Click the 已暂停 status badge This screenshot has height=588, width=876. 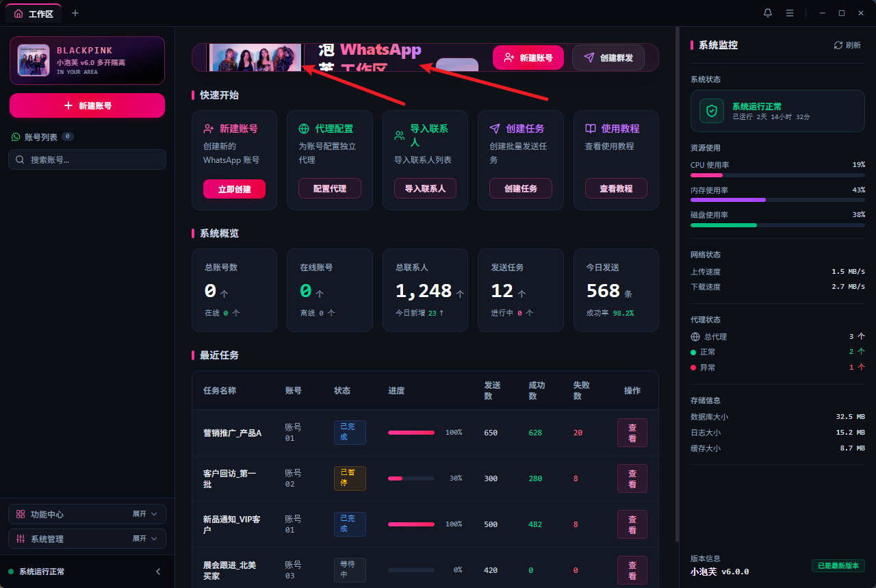pos(350,478)
